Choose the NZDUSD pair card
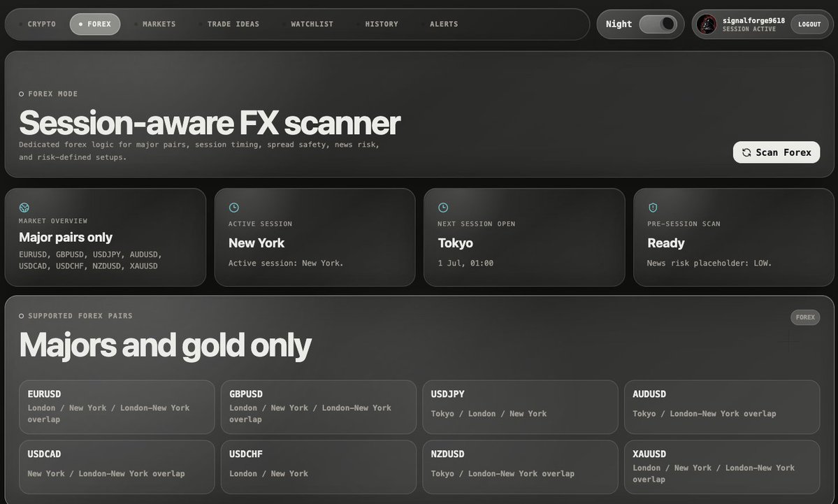The height and width of the screenshot is (504, 838). 520,466
